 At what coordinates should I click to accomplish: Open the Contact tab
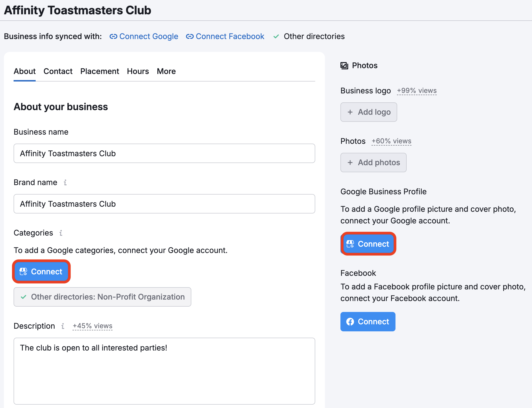coord(58,71)
